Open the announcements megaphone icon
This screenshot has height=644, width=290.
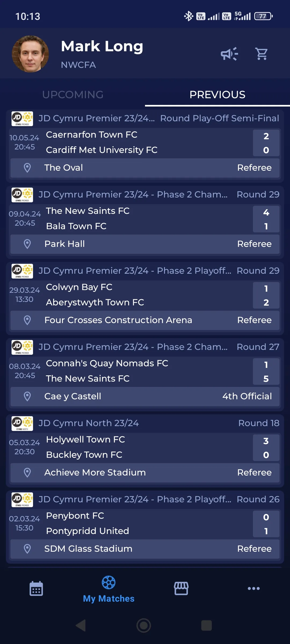pos(229,54)
